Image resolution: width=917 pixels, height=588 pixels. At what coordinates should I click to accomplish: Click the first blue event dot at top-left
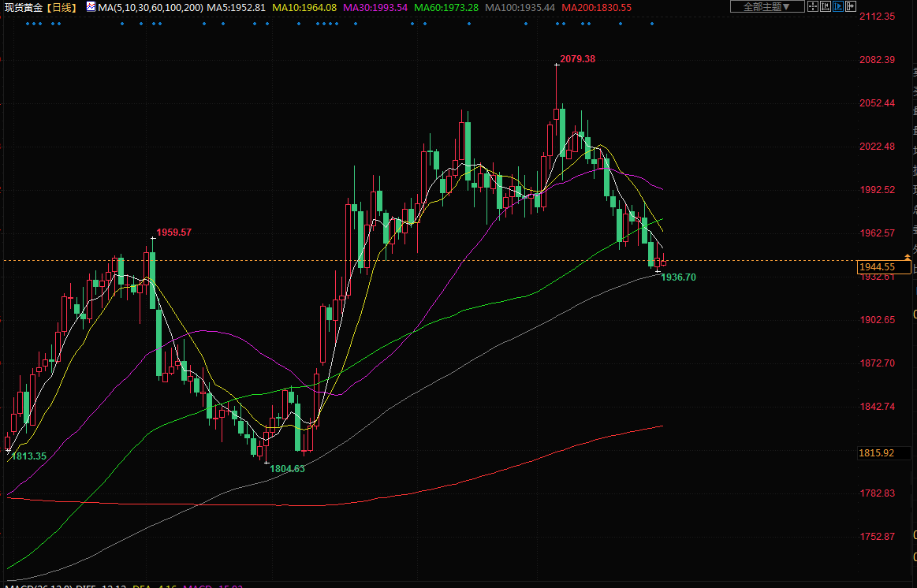(x=28, y=24)
